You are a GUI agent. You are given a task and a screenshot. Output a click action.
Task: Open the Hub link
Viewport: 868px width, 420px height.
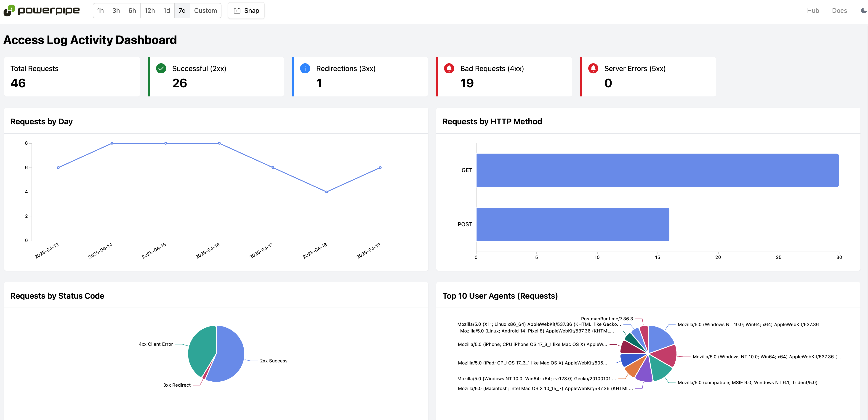[813, 11]
